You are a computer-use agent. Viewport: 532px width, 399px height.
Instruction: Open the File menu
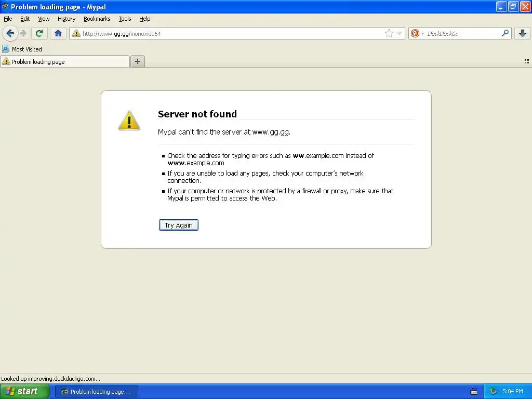8,19
